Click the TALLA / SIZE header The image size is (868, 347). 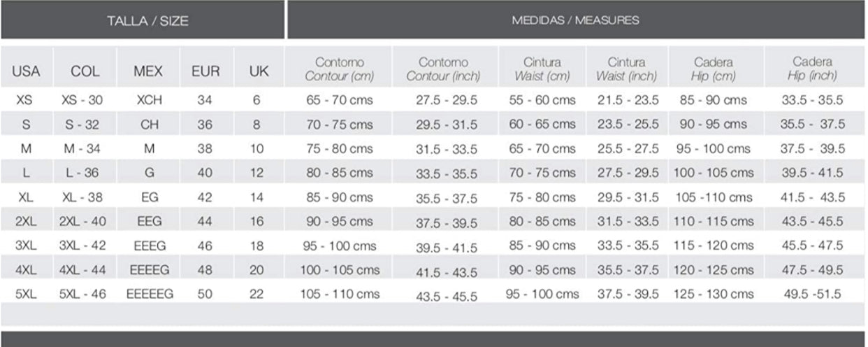147,21
